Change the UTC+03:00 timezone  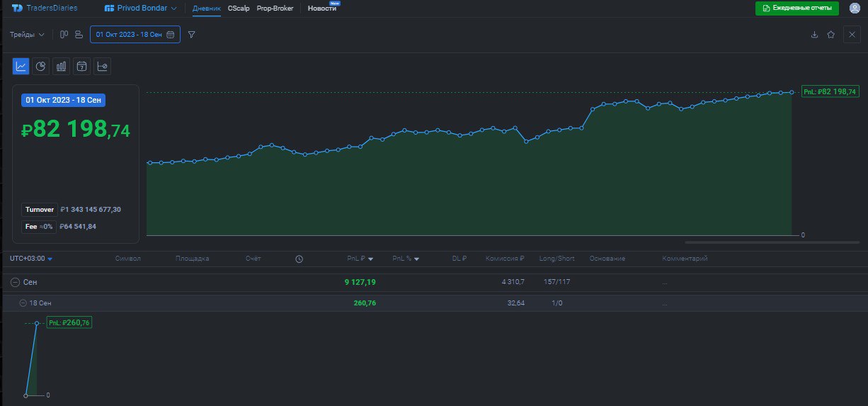pos(31,259)
